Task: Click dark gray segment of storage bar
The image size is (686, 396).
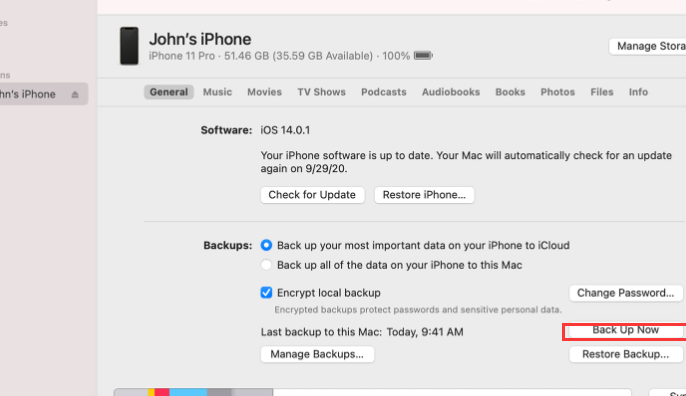Action: pos(219,392)
